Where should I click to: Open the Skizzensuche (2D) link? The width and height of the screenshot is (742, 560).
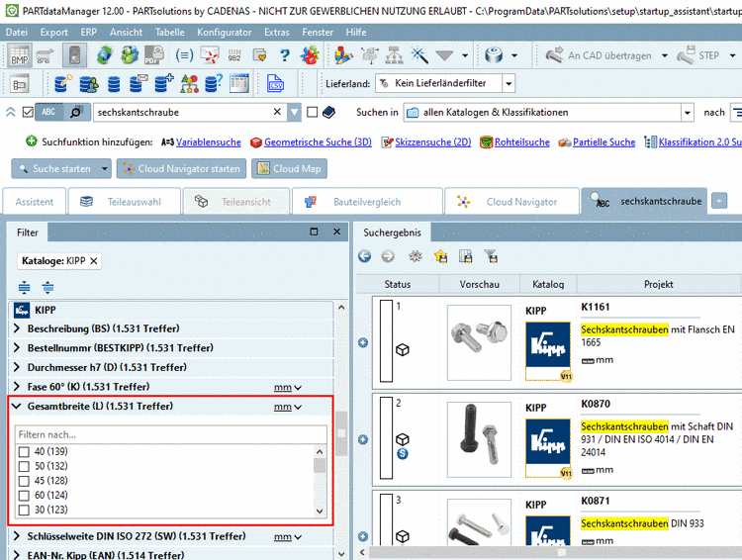click(x=433, y=142)
